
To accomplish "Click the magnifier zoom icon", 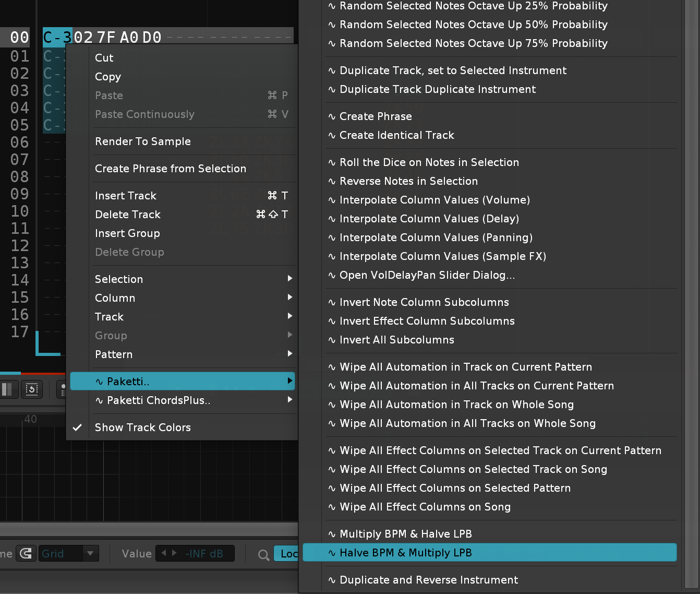I will pyautogui.click(x=264, y=554).
